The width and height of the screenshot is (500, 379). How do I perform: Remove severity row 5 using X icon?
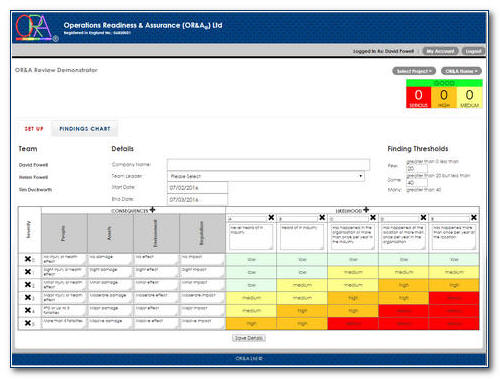[x=28, y=323]
